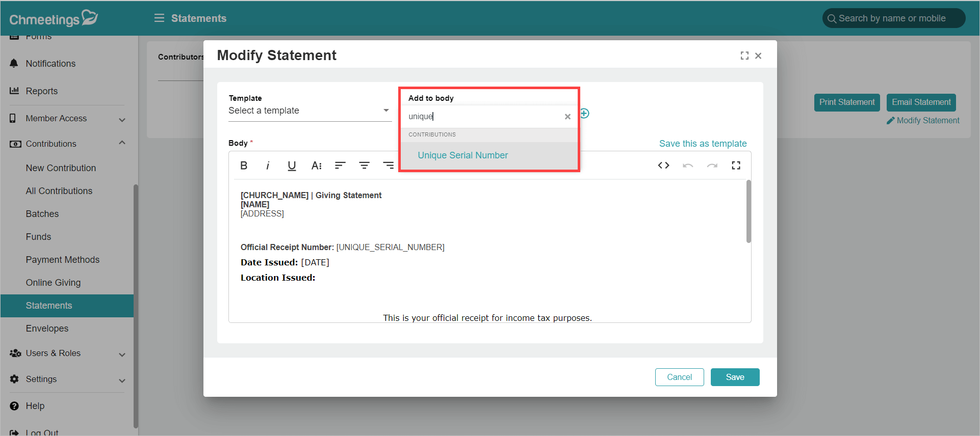980x436 pixels.
Task: Open font size tool in editor
Action: (x=316, y=166)
